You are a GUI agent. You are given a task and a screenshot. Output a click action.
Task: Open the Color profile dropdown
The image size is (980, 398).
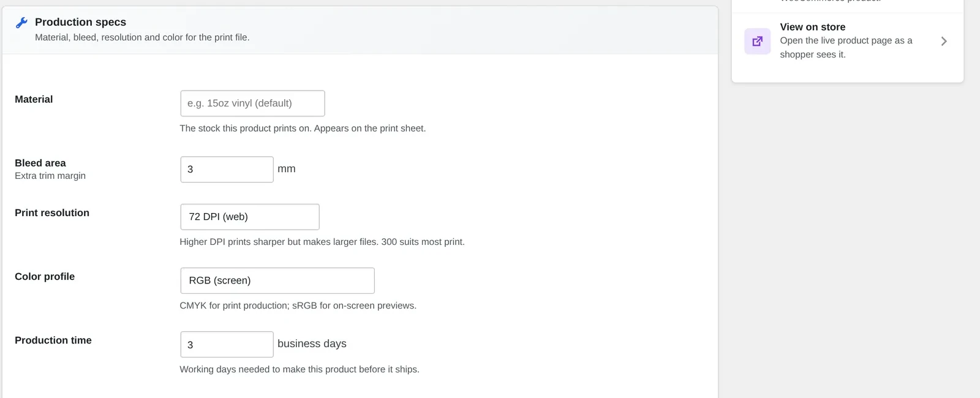coord(277,280)
